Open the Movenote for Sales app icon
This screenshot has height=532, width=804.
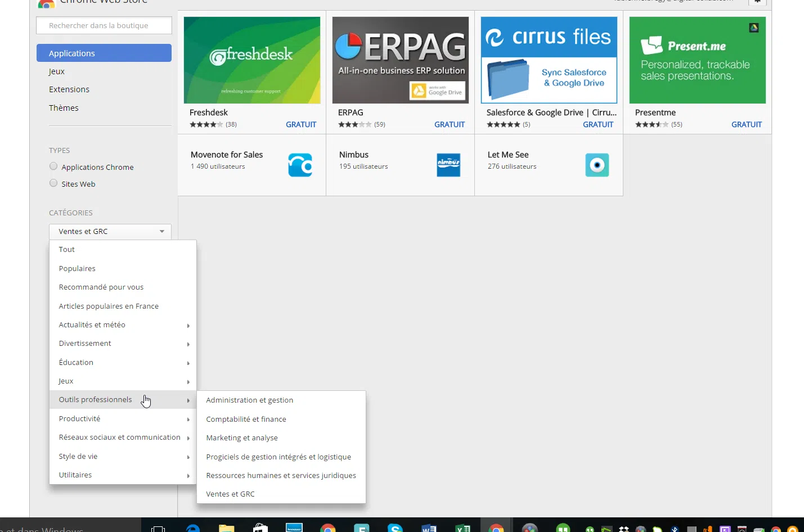300,165
